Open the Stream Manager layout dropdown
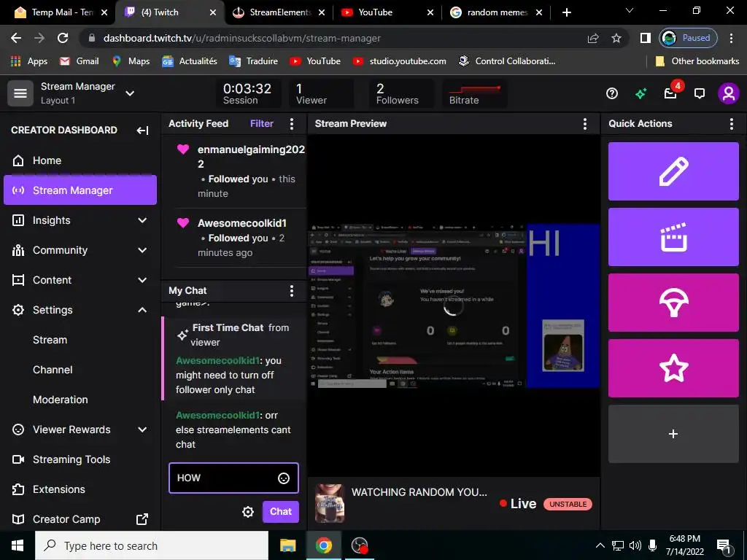This screenshot has width=747, height=560. click(x=130, y=93)
